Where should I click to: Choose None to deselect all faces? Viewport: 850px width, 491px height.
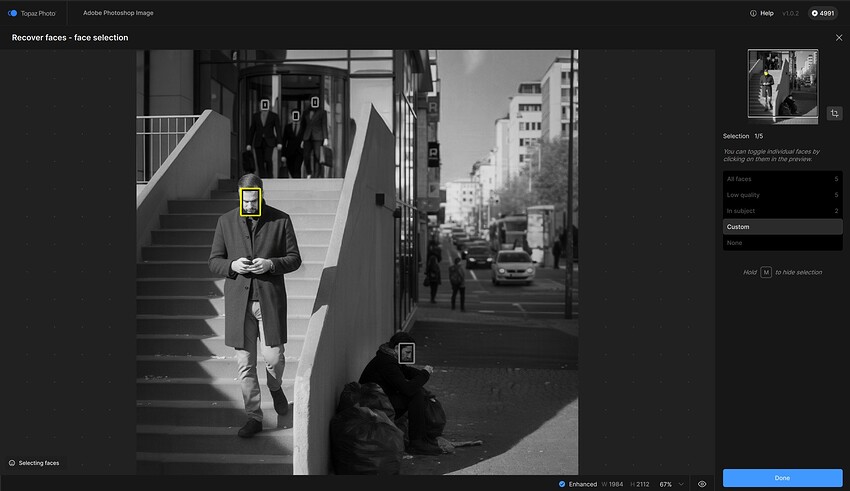pos(782,243)
